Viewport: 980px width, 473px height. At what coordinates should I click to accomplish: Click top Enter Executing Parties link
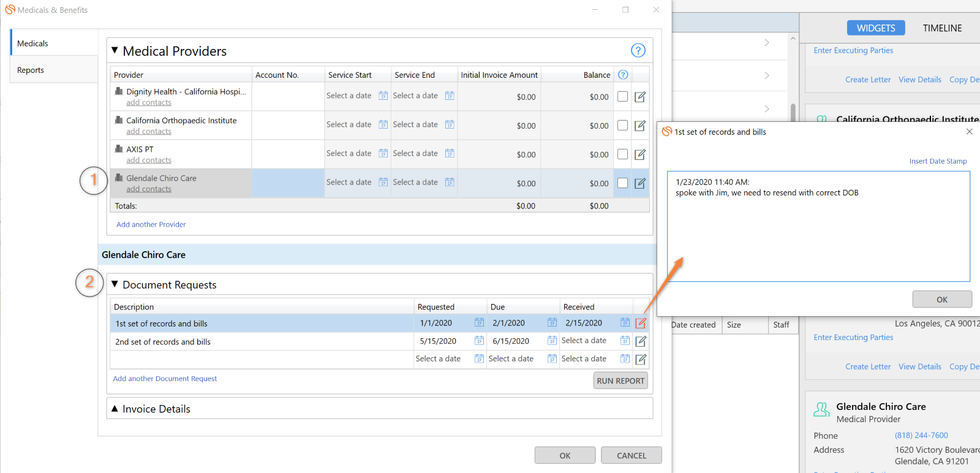853,50
